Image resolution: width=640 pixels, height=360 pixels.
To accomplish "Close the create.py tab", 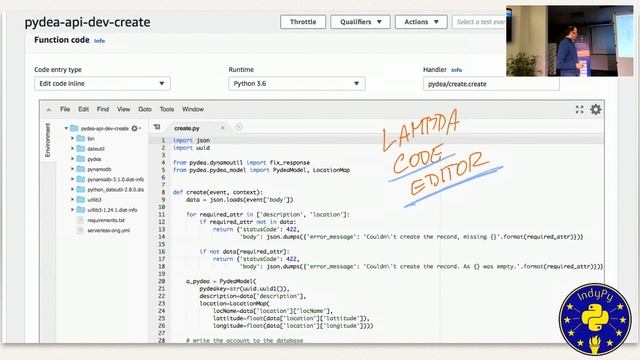I will point(222,128).
